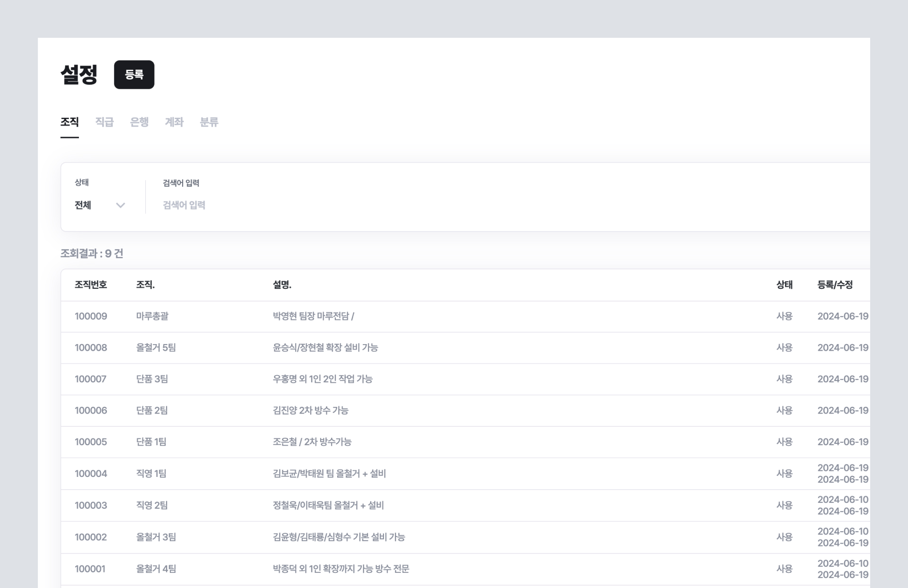The image size is (908, 588).
Task: Open the 계좌 tab
Action: (x=174, y=122)
